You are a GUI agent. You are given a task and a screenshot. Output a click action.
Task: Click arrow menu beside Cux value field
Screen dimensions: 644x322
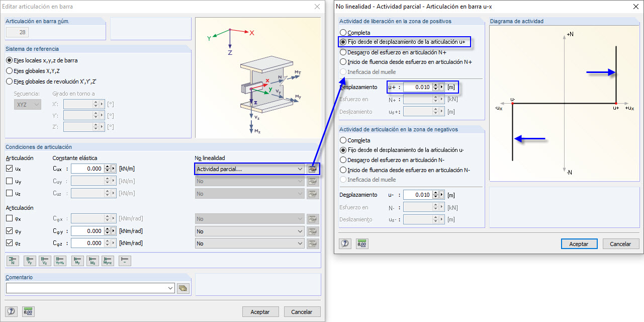click(114, 169)
